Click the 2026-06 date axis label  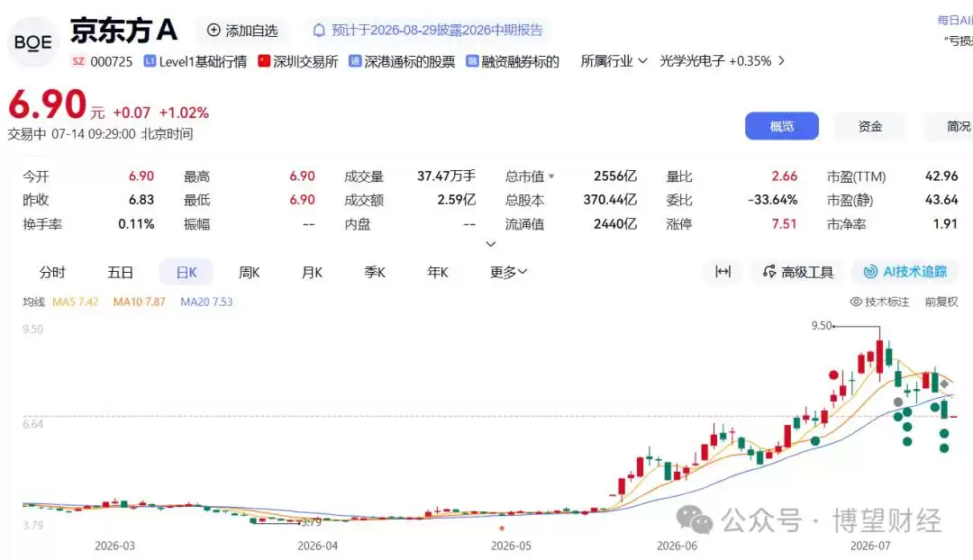pos(677,546)
